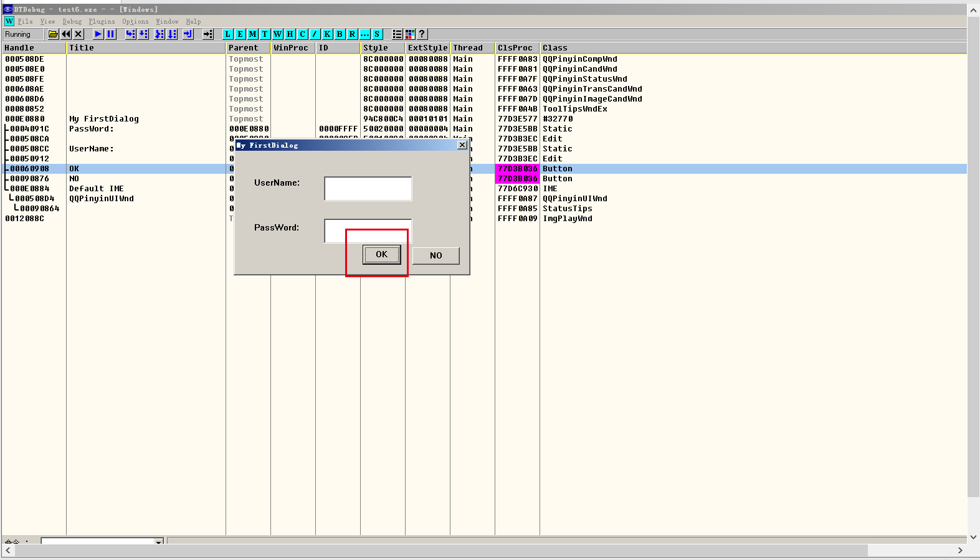This screenshot has height=560, width=980.
Task: Open Threads window with T button
Action: pyautogui.click(x=265, y=34)
